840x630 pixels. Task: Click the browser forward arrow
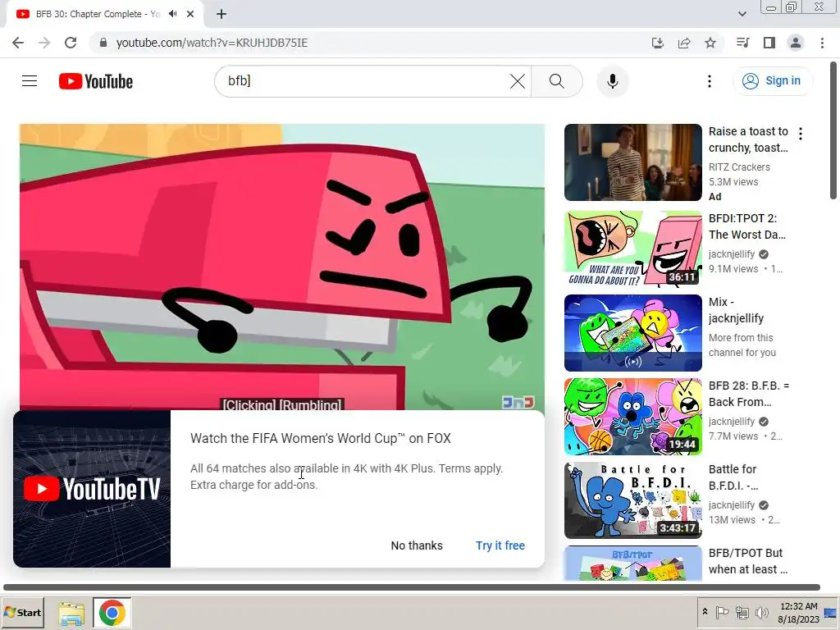(x=44, y=43)
